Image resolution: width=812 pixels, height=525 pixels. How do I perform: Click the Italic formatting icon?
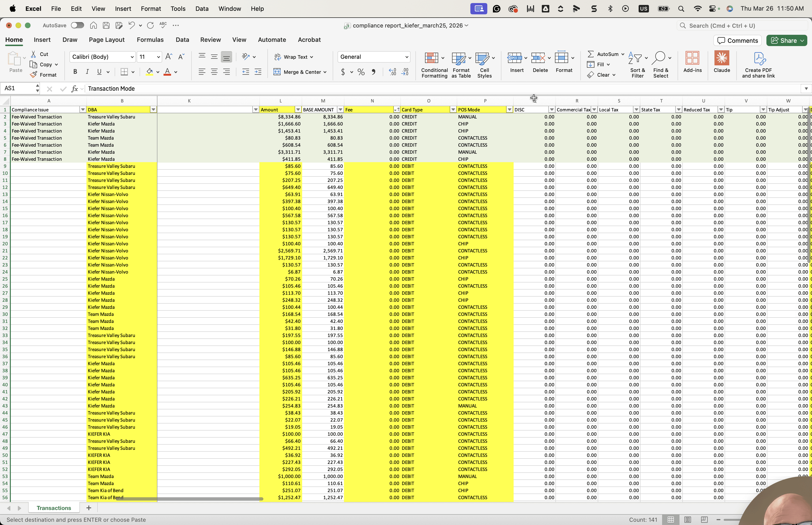click(87, 72)
